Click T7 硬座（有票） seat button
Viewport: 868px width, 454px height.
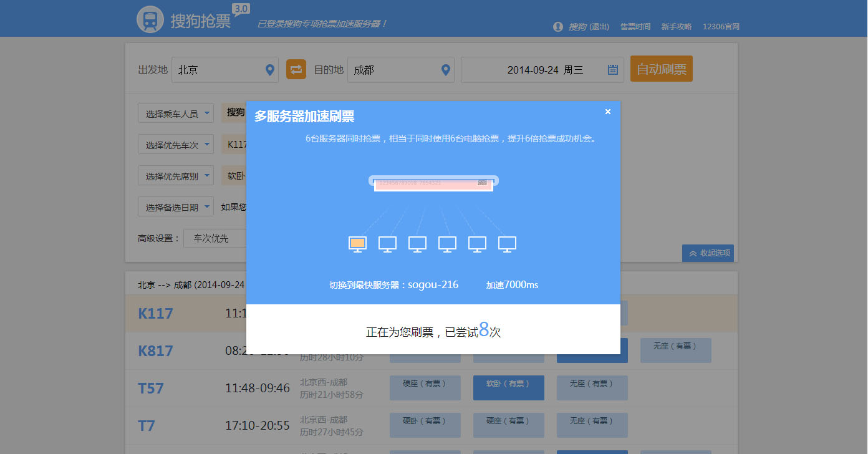pyautogui.click(x=509, y=425)
